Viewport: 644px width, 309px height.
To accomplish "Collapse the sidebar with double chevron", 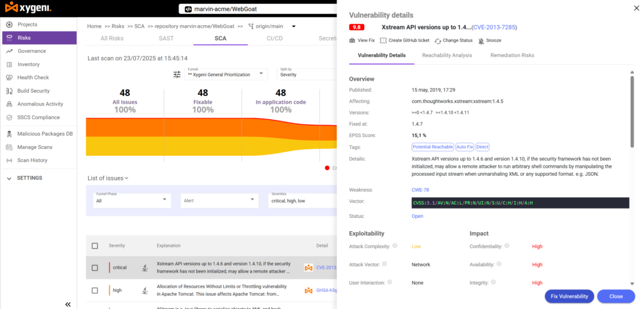I will tap(68, 304).
